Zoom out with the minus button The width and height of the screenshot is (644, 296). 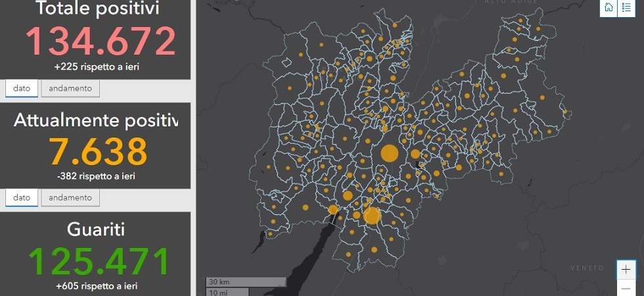click(626, 289)
